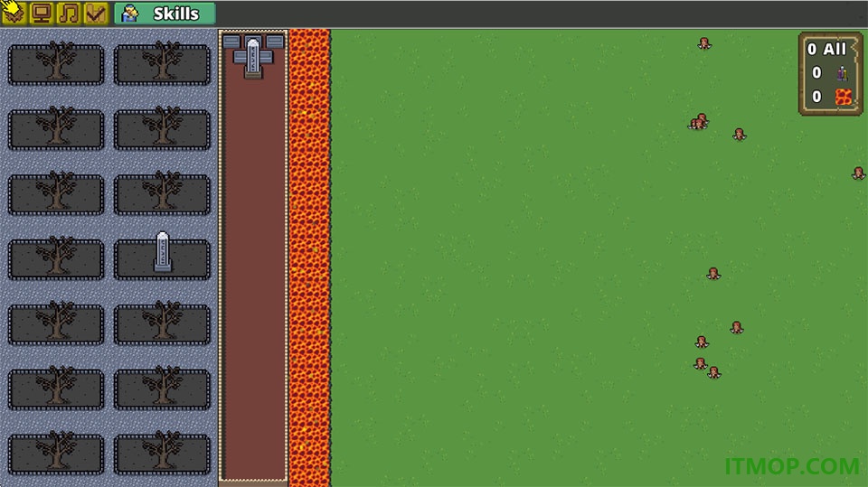Select the obelisk tower slot in grid
This screenshot has width=868, height=487.
click(162, 258)
